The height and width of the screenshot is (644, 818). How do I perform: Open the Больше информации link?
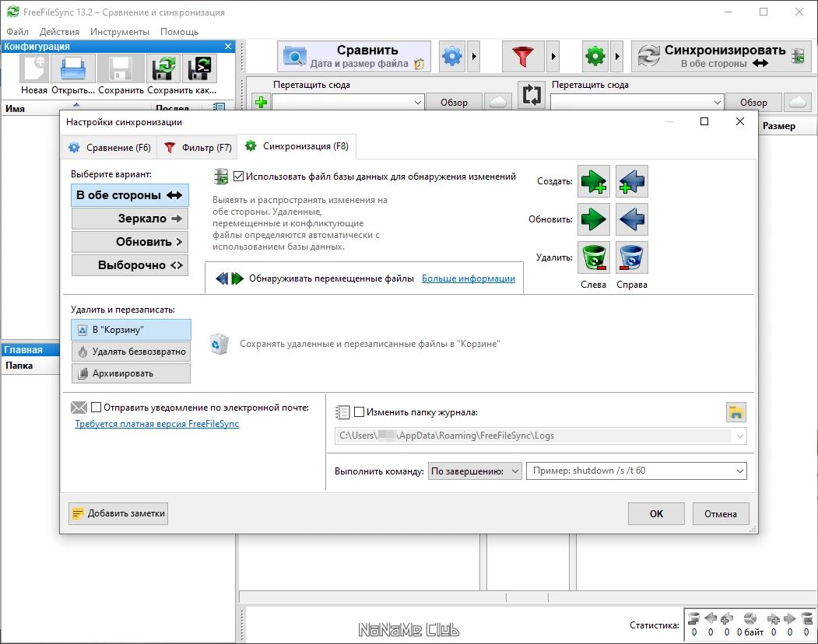click(x=469, y=278)
